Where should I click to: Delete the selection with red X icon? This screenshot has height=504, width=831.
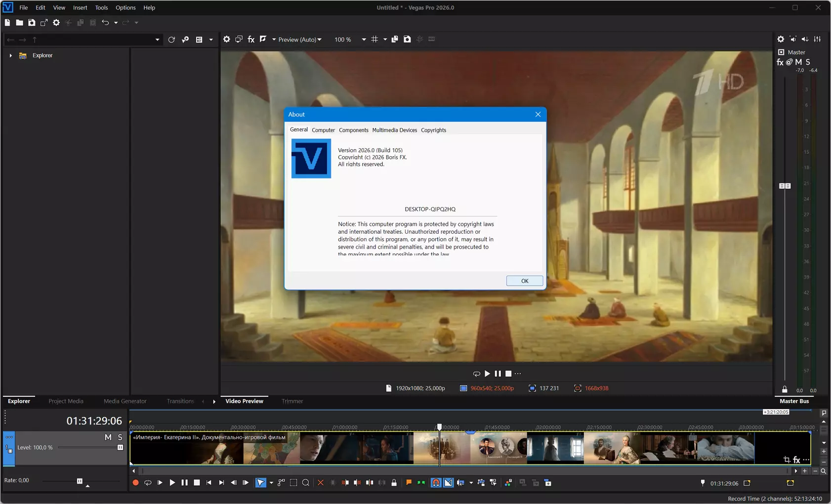pos(321,483)
